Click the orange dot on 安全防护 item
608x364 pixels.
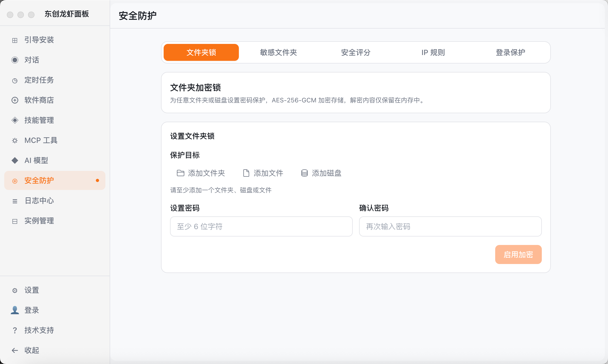(97, 180)
